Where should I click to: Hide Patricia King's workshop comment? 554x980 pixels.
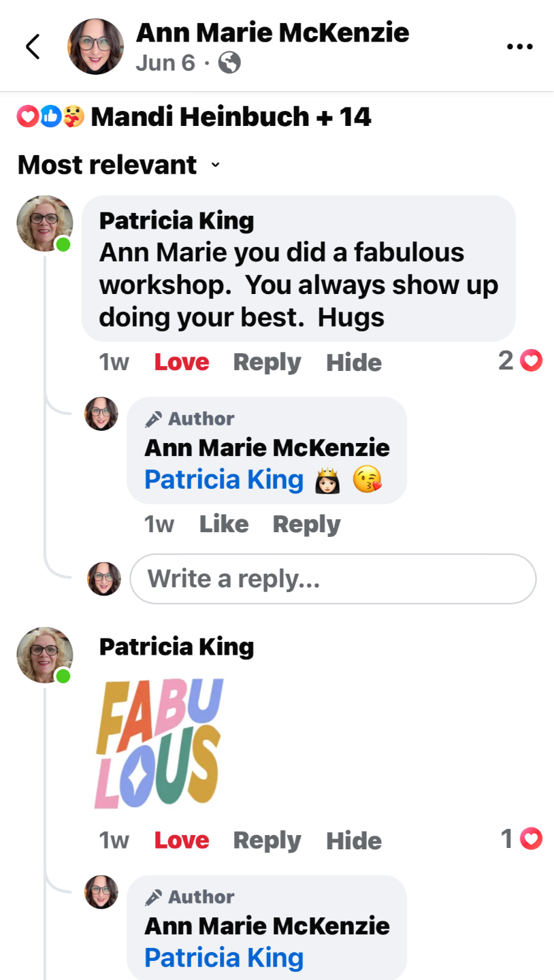354,362
